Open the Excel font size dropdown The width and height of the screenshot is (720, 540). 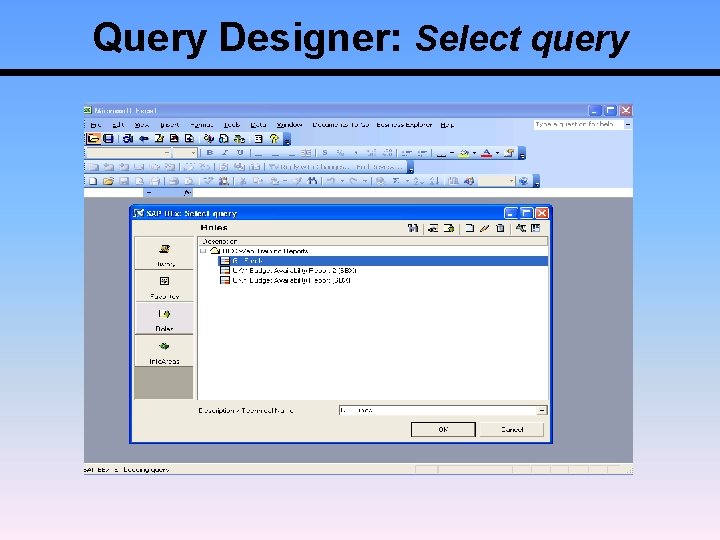click(x=193, y=153)
